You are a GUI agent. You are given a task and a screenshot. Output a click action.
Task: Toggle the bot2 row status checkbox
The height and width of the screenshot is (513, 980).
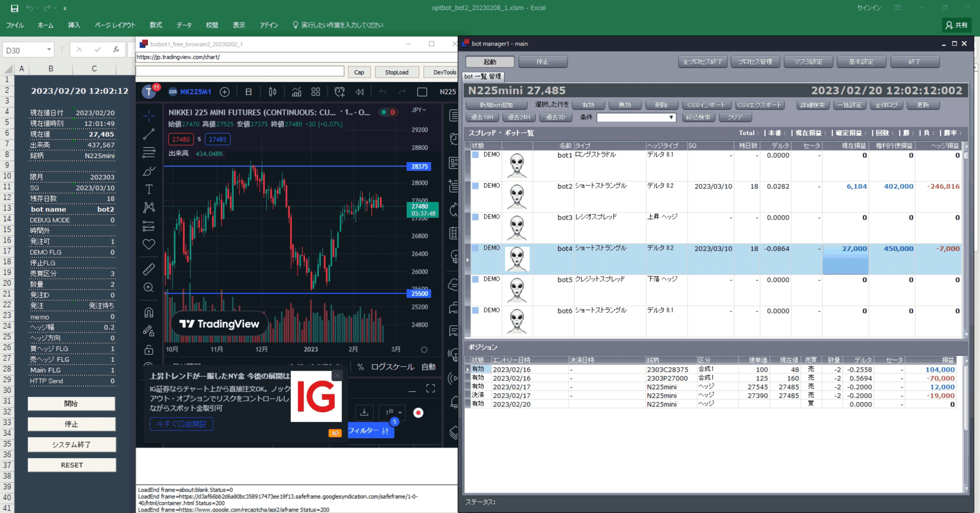pos(475,186)
